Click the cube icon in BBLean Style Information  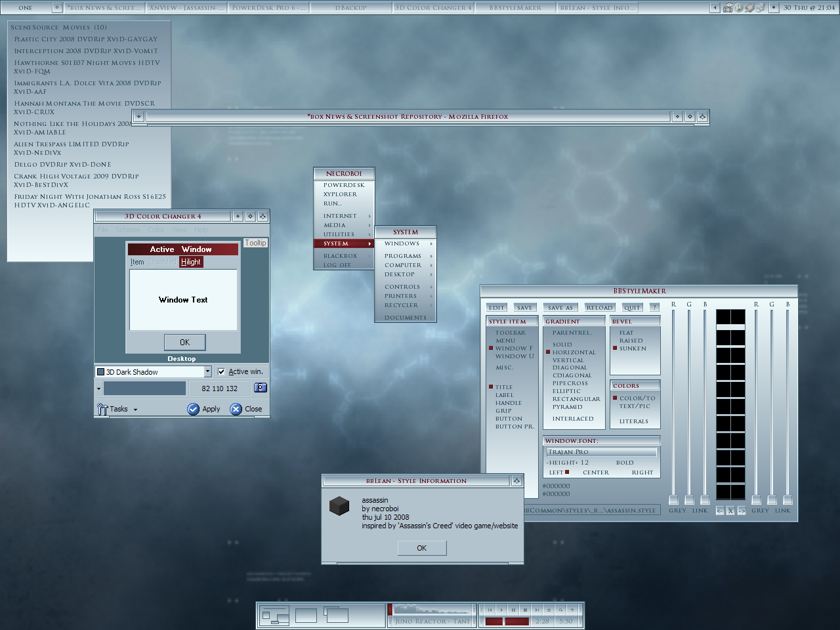coord(339,506)
